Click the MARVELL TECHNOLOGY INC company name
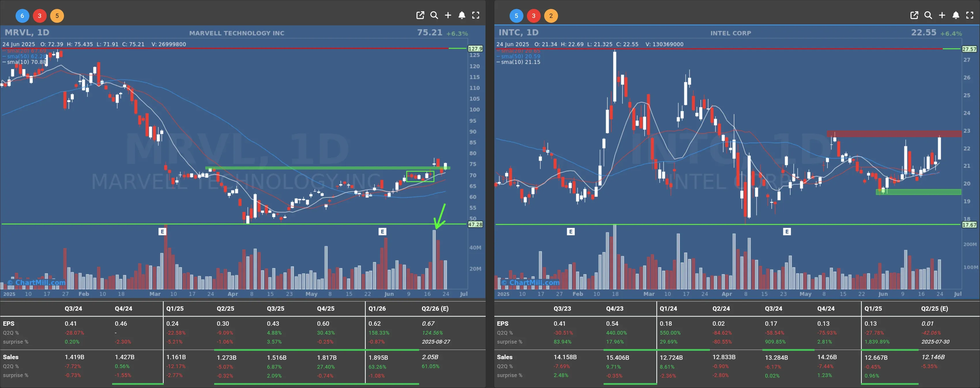Image resolution: width=980 pixels, height=388 pixels. point(237,33)
